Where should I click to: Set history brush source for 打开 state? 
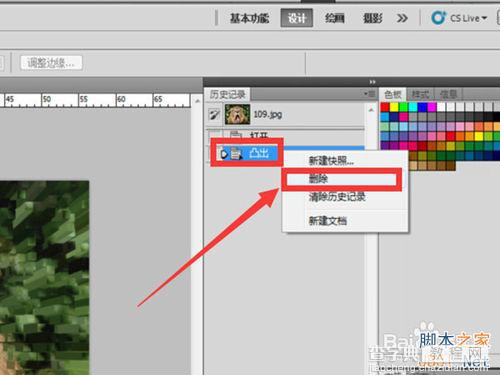[214, 135]
